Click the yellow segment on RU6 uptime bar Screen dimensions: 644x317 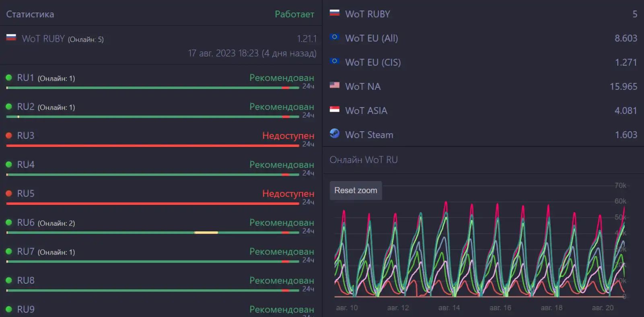point(206,233)
